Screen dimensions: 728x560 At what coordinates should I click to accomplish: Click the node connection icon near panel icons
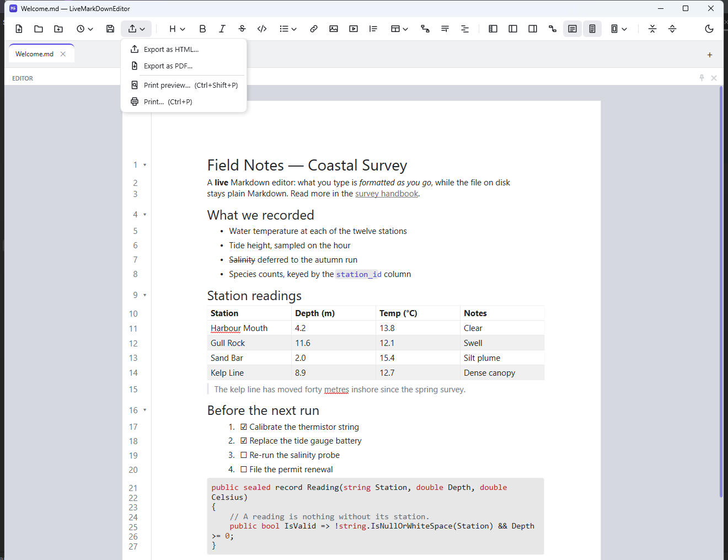click(553, 29)
